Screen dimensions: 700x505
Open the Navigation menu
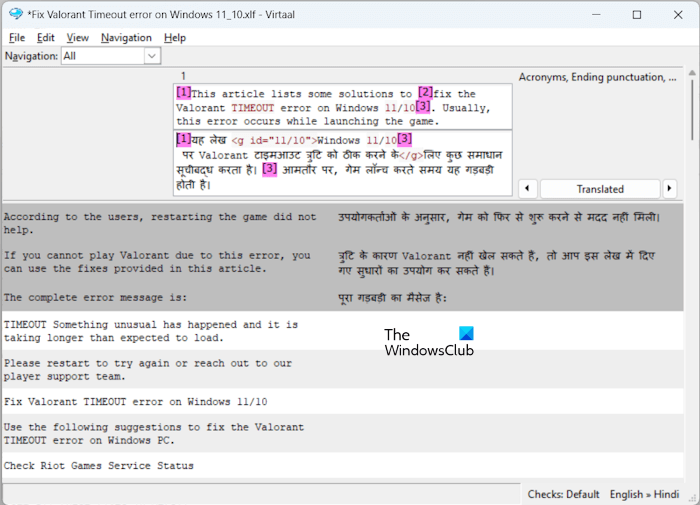click(x=126, y=38)
